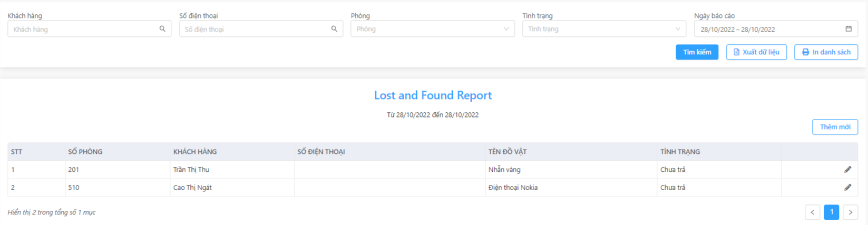This screenshot has width=868, height=225.
Task: Click the search icon in Khách hàng field
Action: (162, 29)
